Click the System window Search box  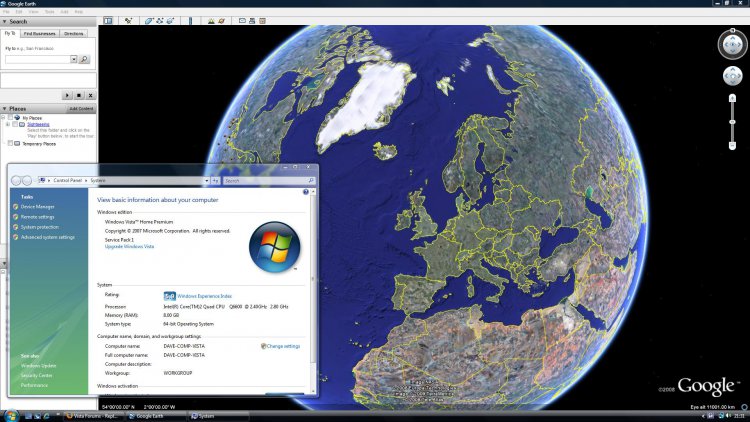point(268,180)
